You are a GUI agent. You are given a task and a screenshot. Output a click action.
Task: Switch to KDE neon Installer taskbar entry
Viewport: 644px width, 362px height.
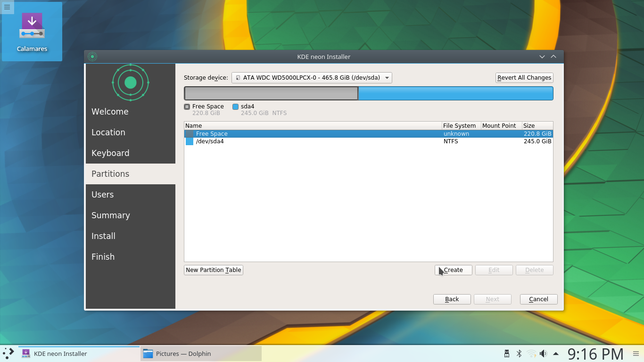coord(79,354)
